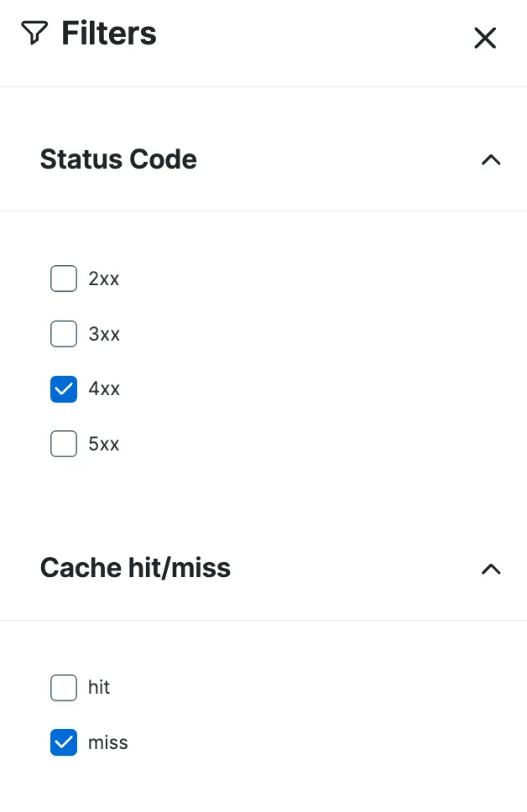The height and width of the screenshot is (812, 527).
Task: Click the divider line under Status Code
Action: point(263,211)
